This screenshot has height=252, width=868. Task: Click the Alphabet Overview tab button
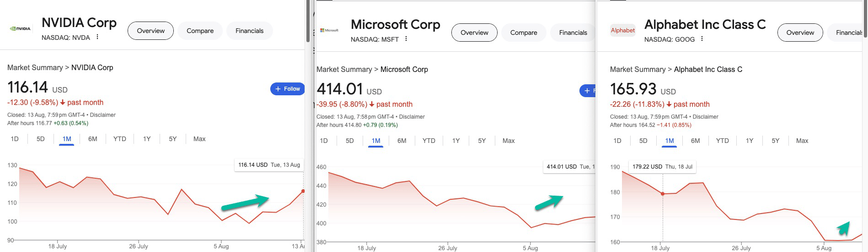[x=800, y=33]
